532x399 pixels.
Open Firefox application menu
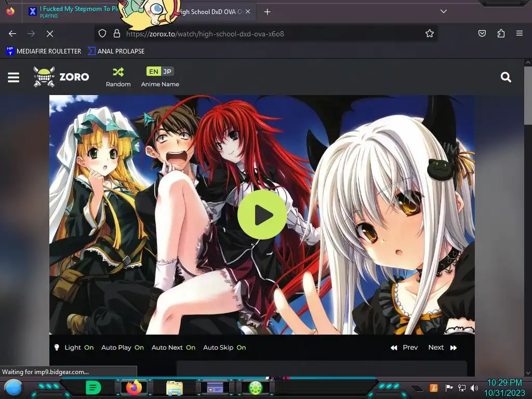[x=520, y=33]
